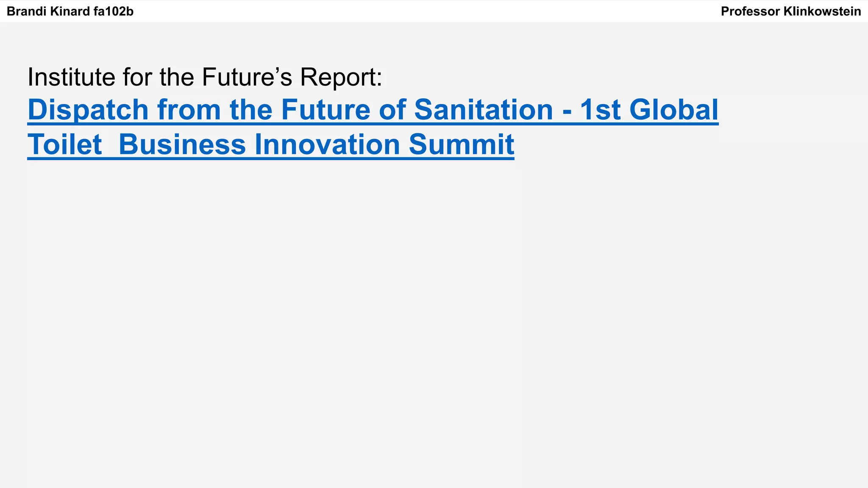The width and height of the screenshot is (868, 488).
Task: Click the word 'Future's' in the black heading
Action: tap(247, 77)
